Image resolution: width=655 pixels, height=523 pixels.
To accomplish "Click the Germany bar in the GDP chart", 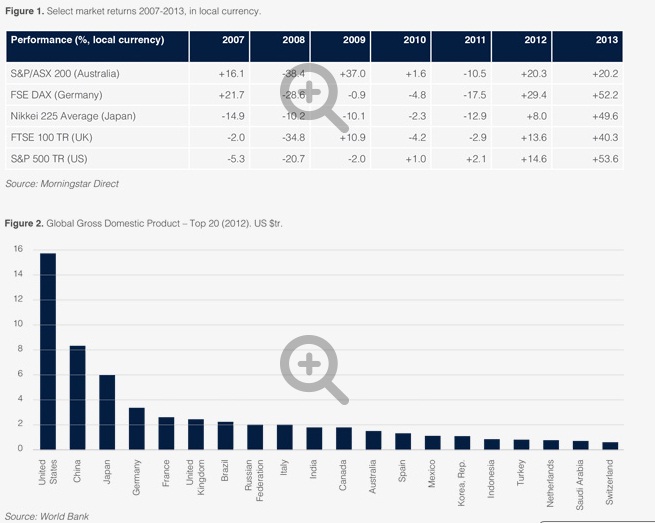I will (137, 428).
